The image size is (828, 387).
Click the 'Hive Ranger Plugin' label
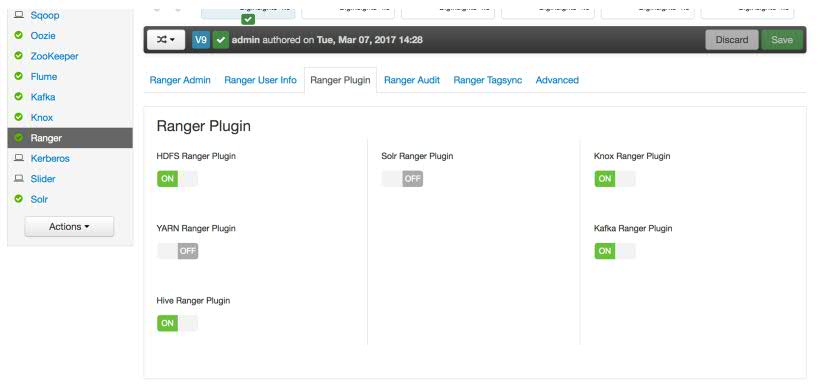[193, 301]
